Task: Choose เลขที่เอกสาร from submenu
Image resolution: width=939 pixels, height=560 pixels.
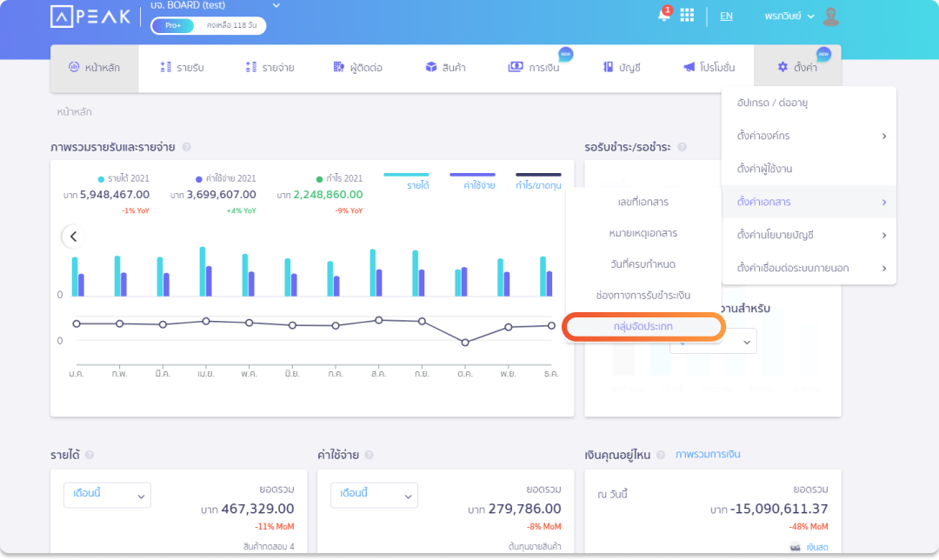Action: [643, 202]
